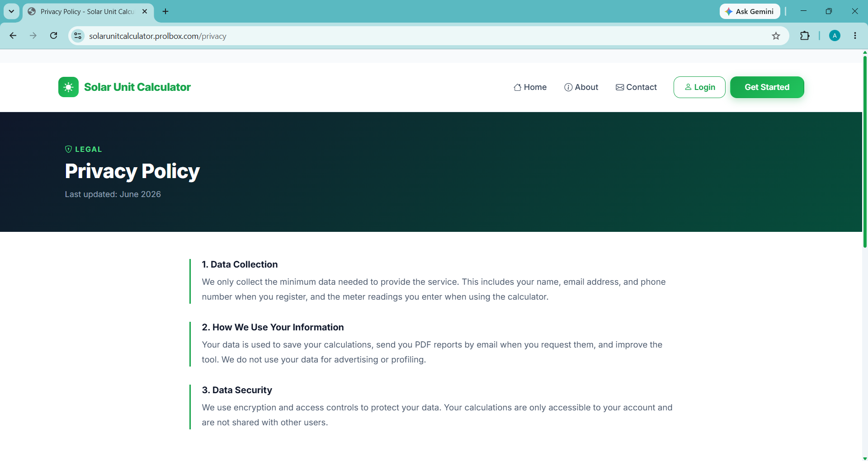Open the browser Extensions puzzle icon

click(805, 36)
